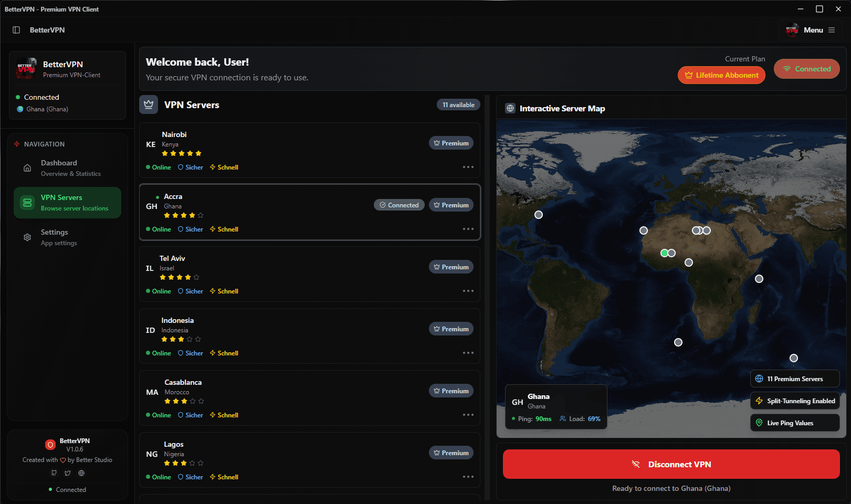Image resolution: width=851 pixels, height=504 pixels.
Task: Click the map marker over North America
Action: pos(539,215)
